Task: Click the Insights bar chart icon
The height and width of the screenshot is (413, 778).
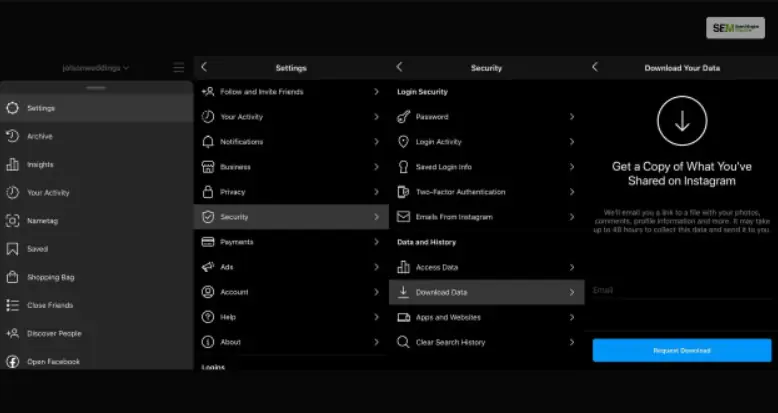Action: pyautogui.click(x=12, y=164)
